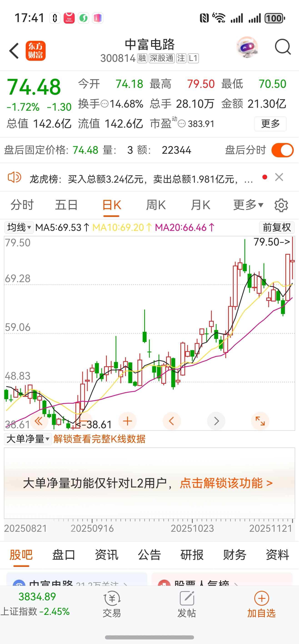The width and height of the screenshot is (299, 644).
Task: Open the 前复权 adjustment selector
Action: 277,227
